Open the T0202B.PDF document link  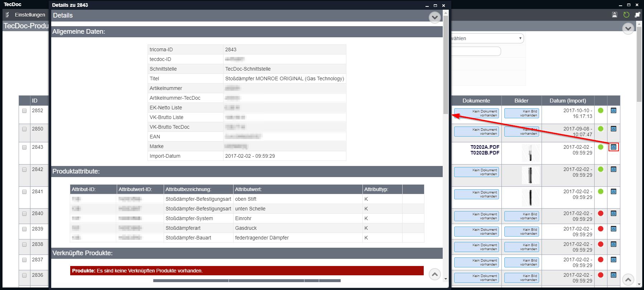pyautogui.click(x=485, y=153)
